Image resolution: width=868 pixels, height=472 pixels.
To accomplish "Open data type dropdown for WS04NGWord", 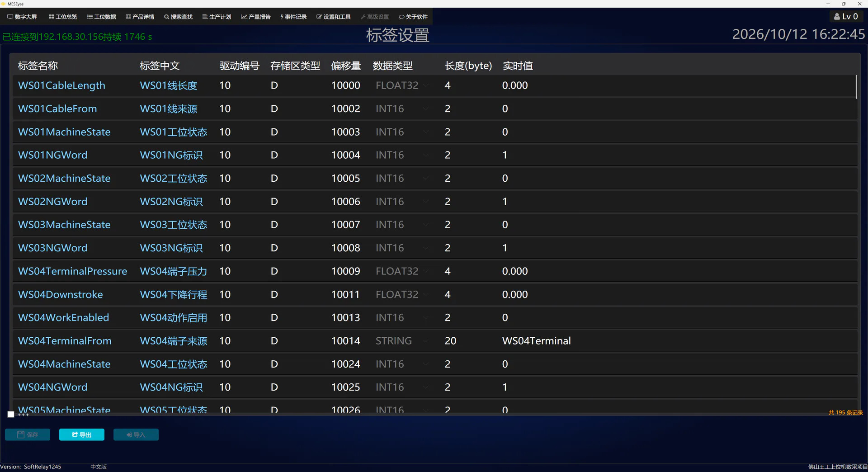I will click(x=425, y=387).
